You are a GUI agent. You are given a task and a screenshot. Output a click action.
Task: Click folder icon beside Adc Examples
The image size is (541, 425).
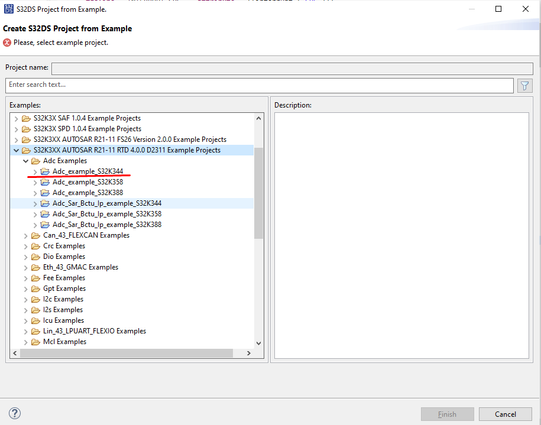click(x=36, y=161)
